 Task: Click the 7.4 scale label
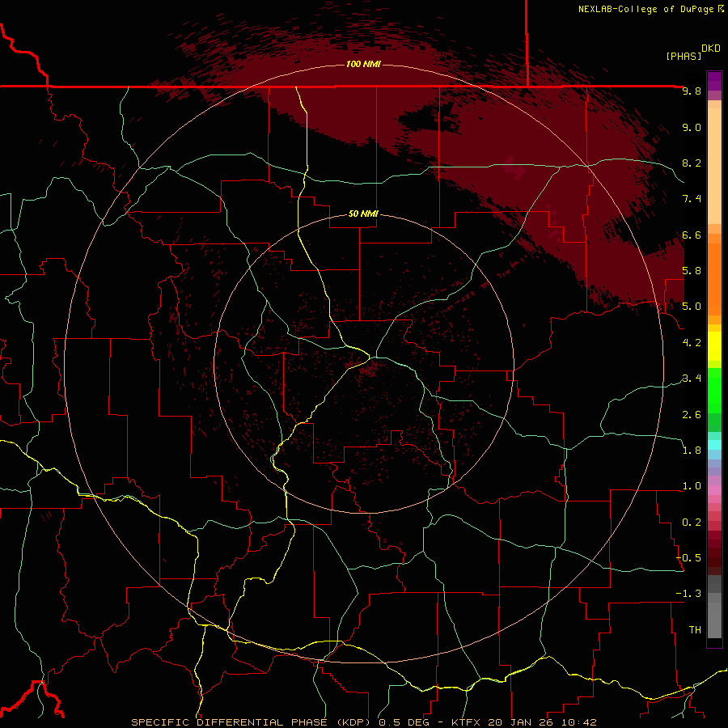(692, 199)
